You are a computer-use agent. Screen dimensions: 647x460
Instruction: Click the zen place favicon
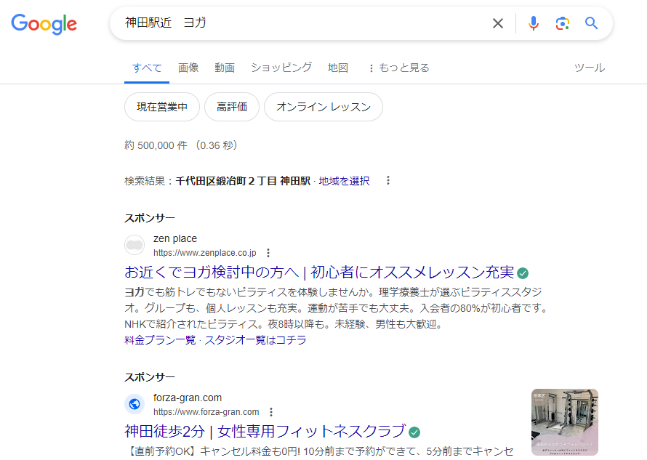point(135,245)
